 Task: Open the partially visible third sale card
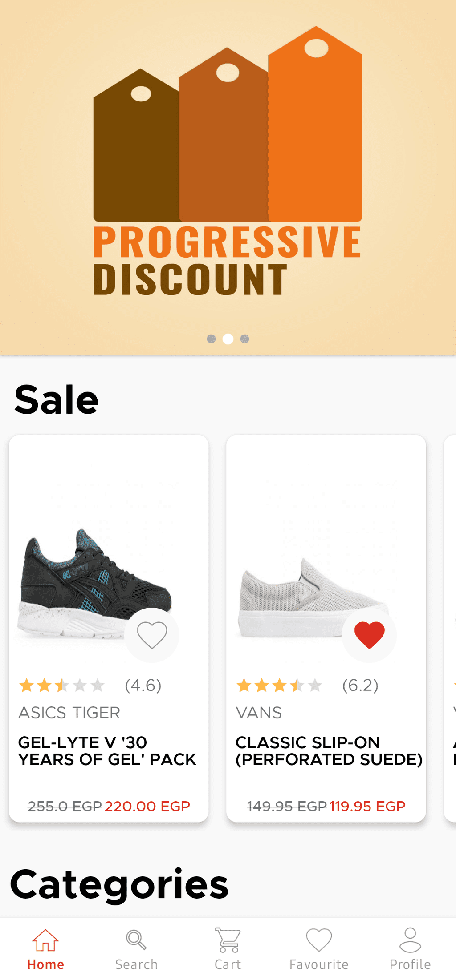[x=450, y=623]
